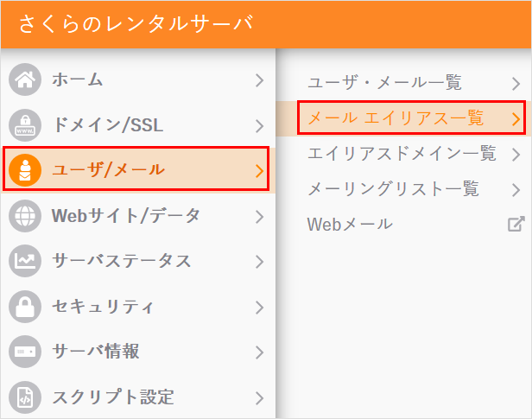Image resolution: width=532 pixels, height=419 pixels.
Task: Click the globe icon for Webサイト/データ
Action: pyautogui.click(x=25, y=216)
